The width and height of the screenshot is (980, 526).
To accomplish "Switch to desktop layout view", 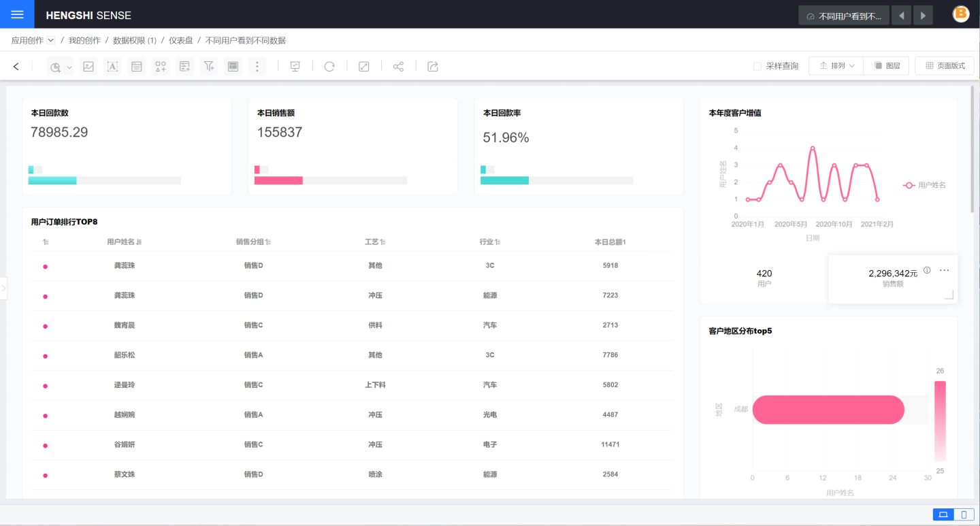I will 943,514.
